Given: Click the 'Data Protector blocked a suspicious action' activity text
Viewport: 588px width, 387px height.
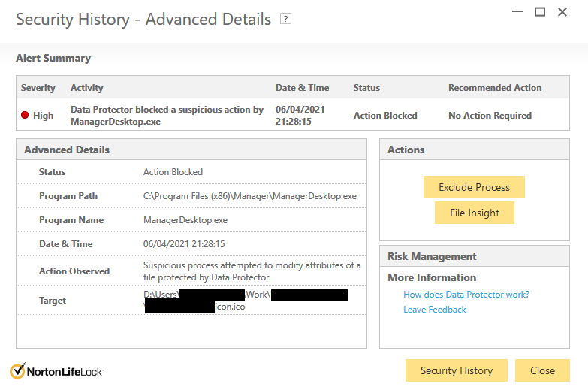Looking at the screenshot, I should click(x=167, y=115).
